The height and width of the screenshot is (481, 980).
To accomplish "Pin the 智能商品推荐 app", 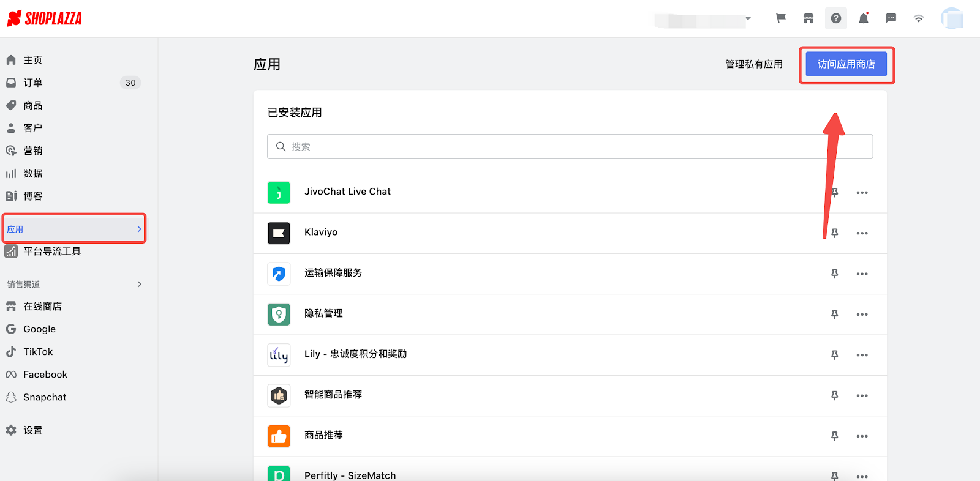I will click(834, 395).
